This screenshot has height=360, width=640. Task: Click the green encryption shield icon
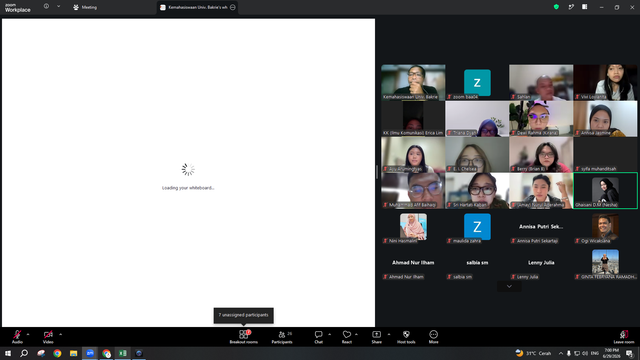[x=556, y=7]
